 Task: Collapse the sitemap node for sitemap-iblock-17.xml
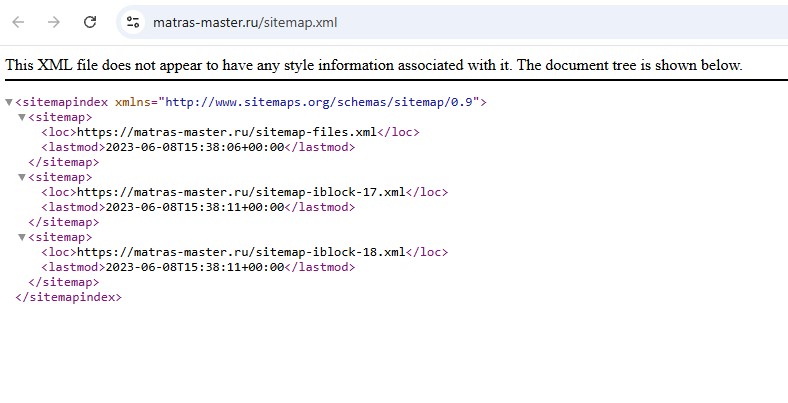[22, 177]
